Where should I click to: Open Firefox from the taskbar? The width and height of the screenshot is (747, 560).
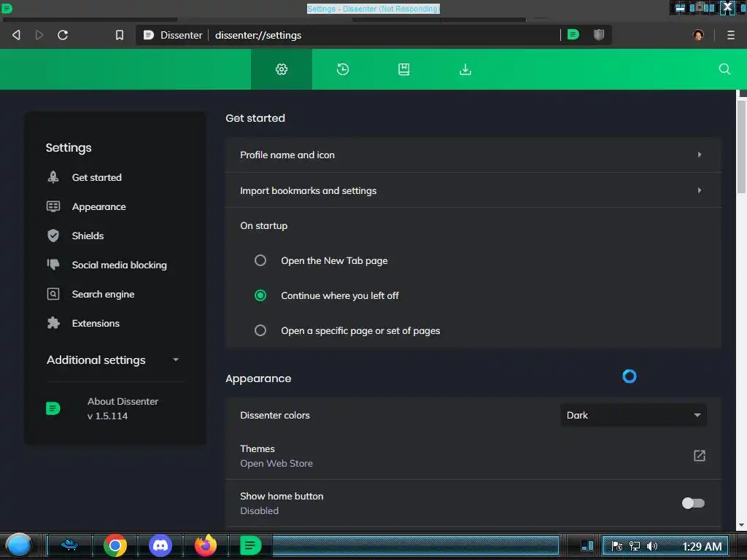coord(206,545)
